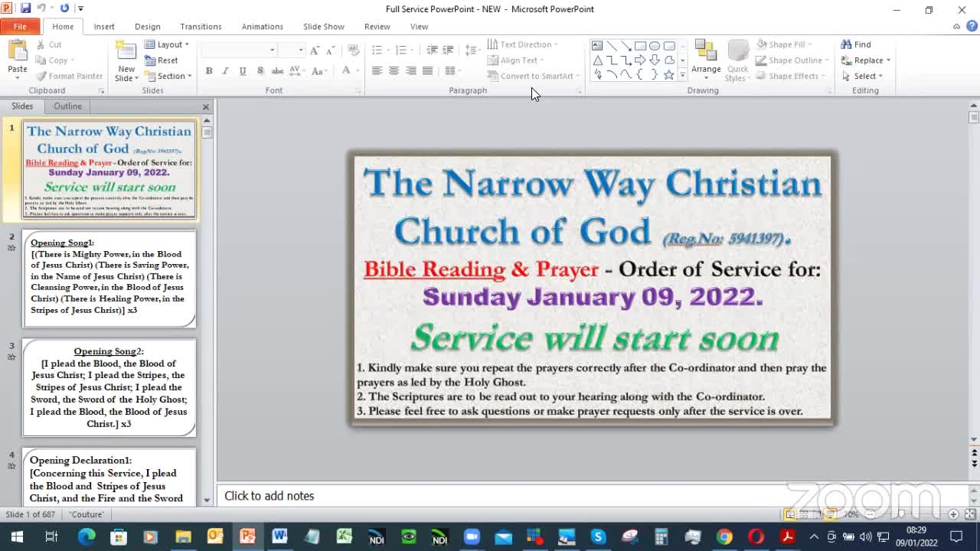The width and height of the screenshot is (980, 551).
Task: Toggle bold formatting
Action: (x=209, y=70)
